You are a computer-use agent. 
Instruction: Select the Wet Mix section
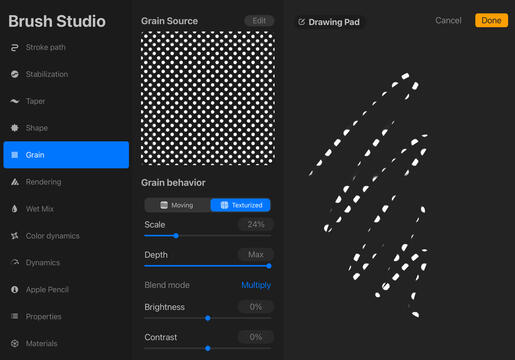[x=66, y=209]
